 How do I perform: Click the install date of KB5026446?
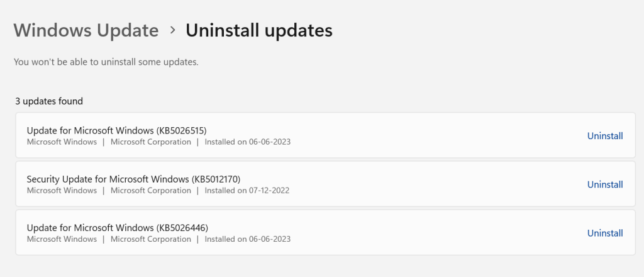248,239
